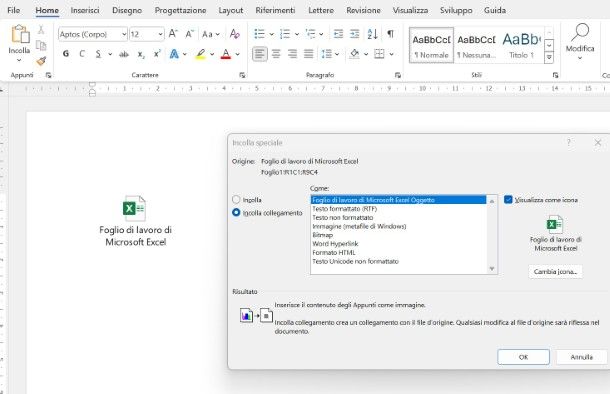The image size is (610, 394).
Task: Decrease paragraph indent
Action: pyautogui.click(x=338, y=34)
